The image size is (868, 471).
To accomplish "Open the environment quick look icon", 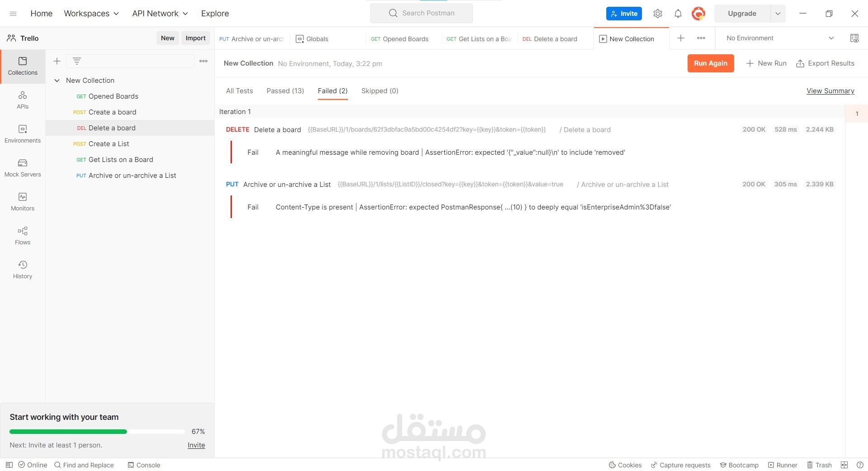I will tap(854, 38).
